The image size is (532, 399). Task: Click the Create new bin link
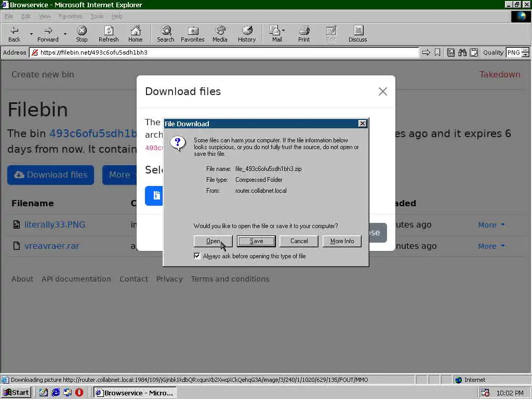(x=43, y=74)
